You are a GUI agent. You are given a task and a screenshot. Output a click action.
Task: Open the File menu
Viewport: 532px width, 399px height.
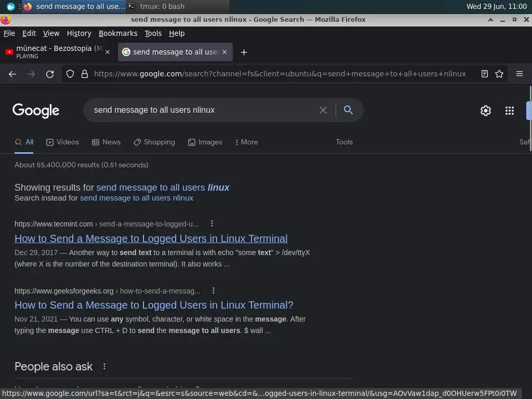pos(9,33)
